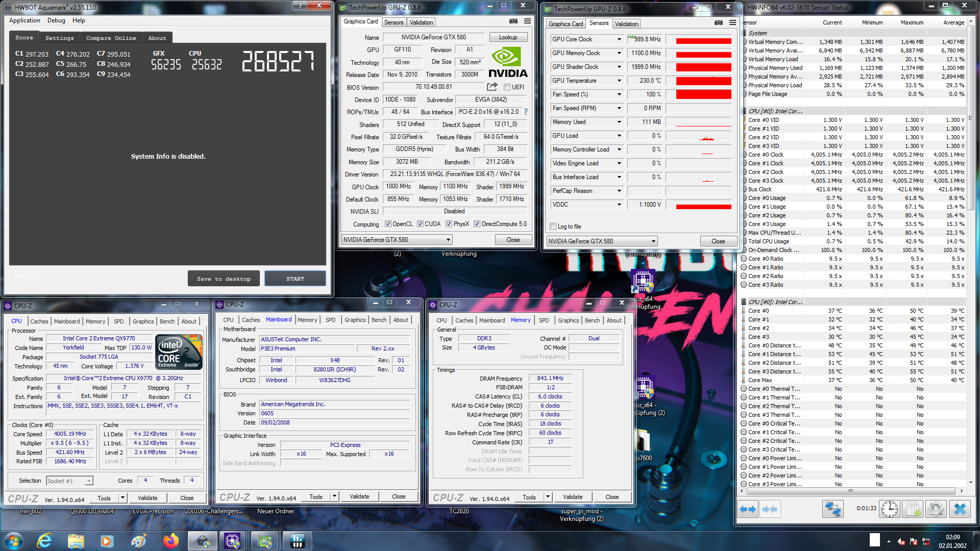Open Tools dropdown arrow in CPU-Z Mainboard window
The height and width of the screenshot is (551, 980).
[x=334, y=497]
